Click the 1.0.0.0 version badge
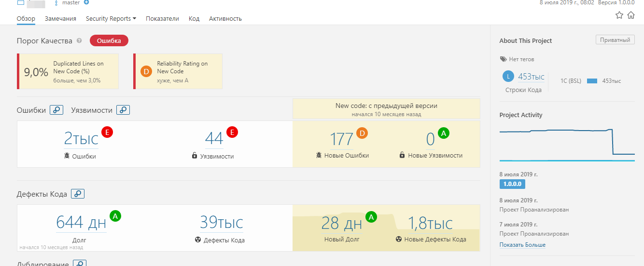This screenshot has height=266, width=644. click(512, 184)
